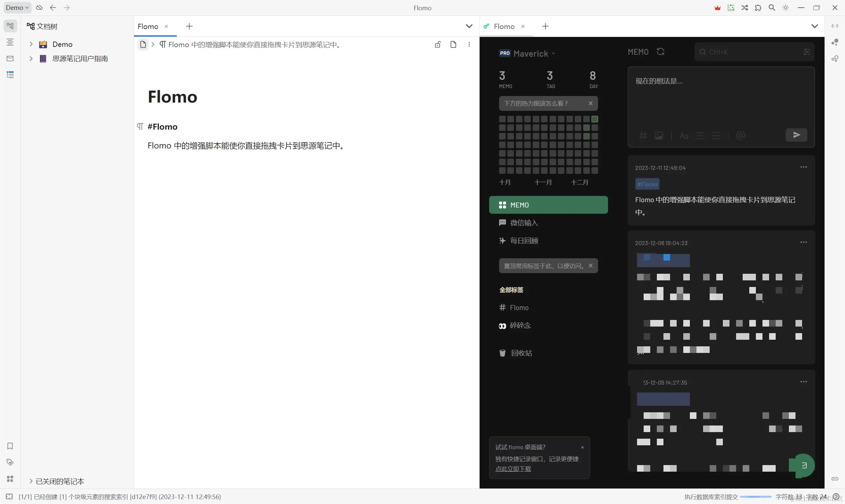Expand the closed notebooks section
Image resolution: width=845 pixels, height=504 pixels.
[x=31, y=481]
